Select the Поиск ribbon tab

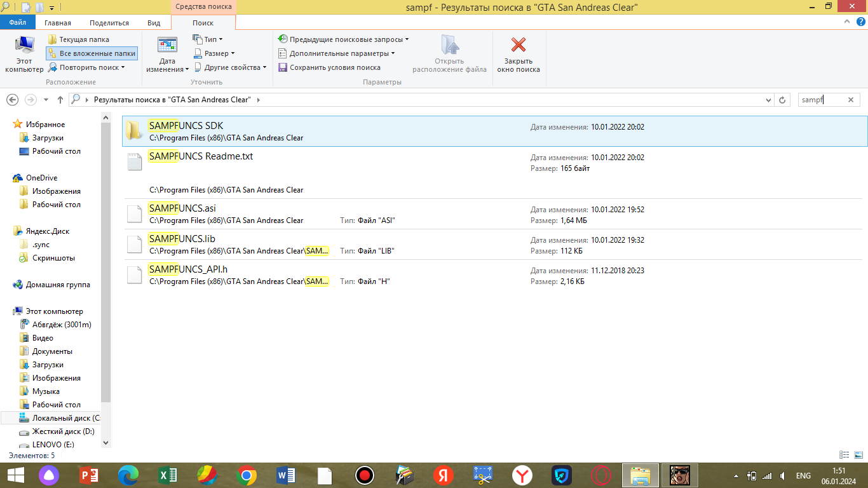tap(203, 23)
